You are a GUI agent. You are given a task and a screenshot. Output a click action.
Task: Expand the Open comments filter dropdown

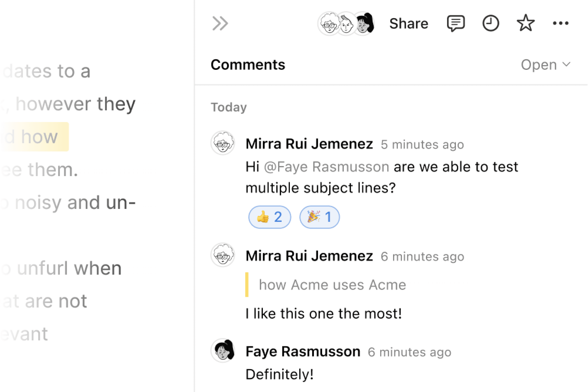pyautogui.click(x=545, y=65)
